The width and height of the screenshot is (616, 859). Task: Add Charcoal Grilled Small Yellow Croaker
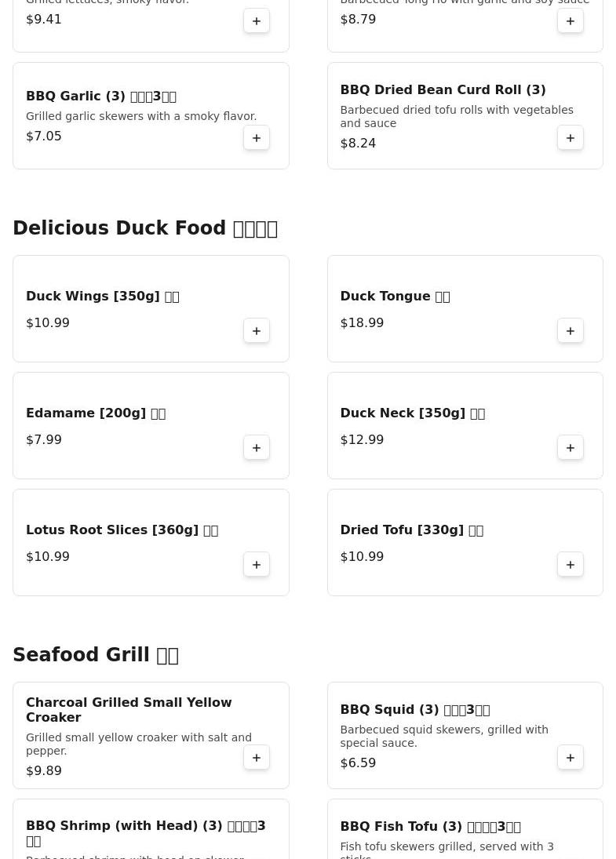point(257,758)
